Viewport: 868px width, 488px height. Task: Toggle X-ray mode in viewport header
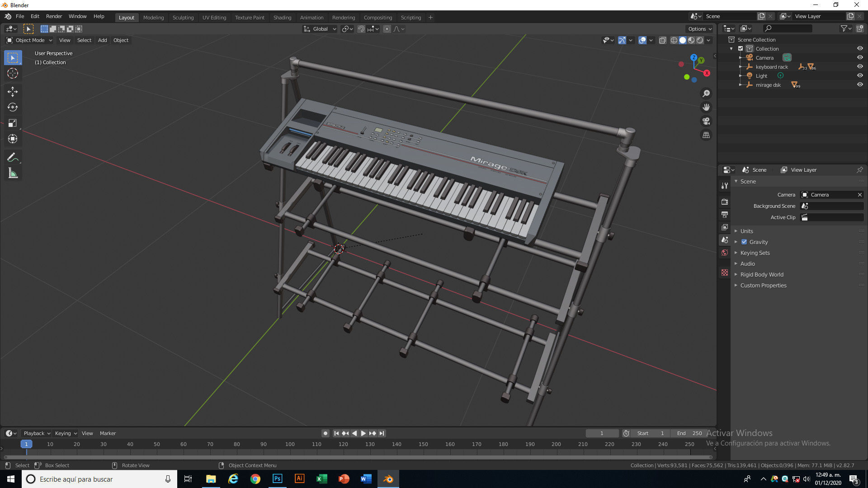[662, 40]
